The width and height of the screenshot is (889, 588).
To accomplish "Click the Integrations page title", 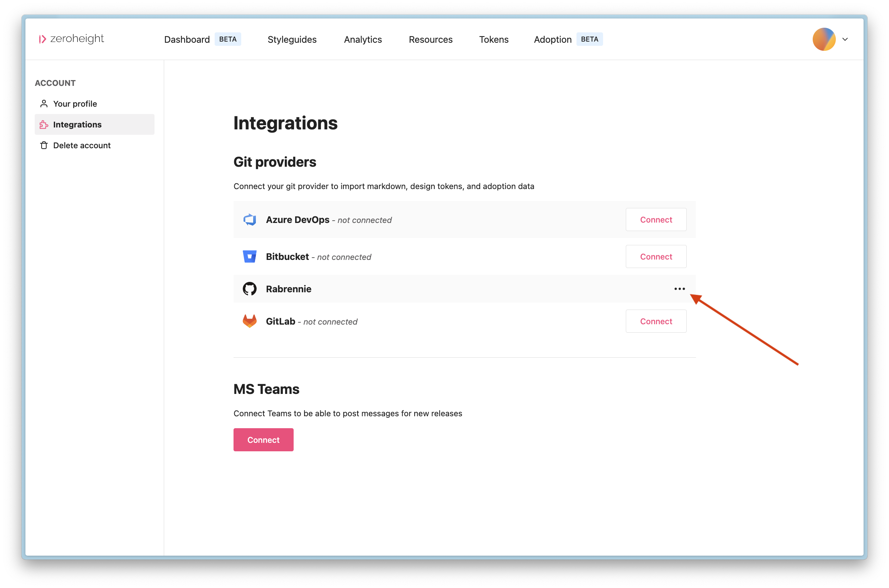I will click(286, 123).
